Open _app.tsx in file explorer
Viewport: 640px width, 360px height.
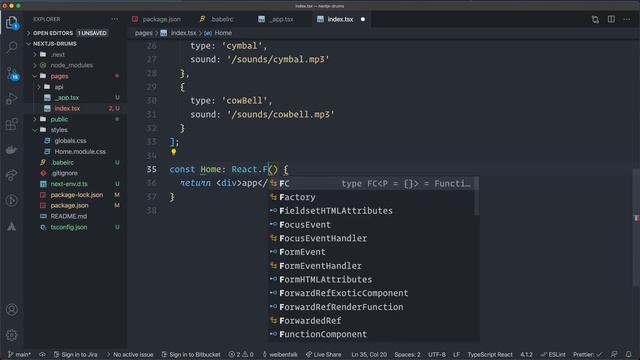pyautogui.click(x=67, y=98)
